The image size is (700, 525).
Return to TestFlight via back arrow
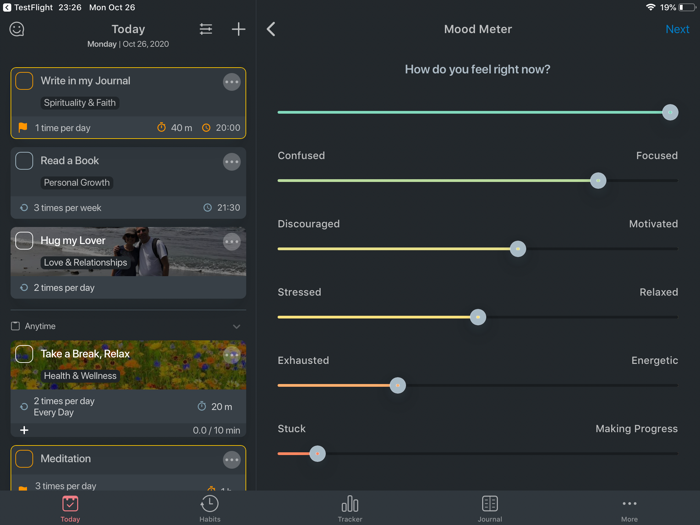[7, 7]
